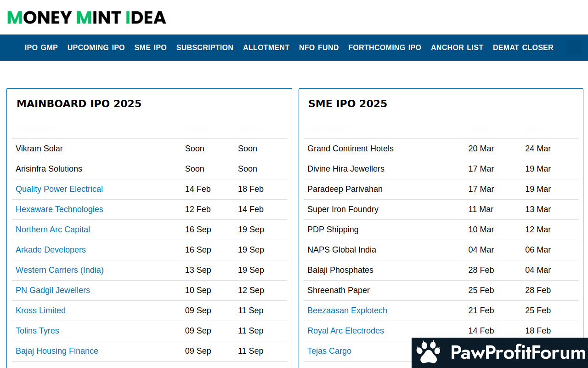This screenshot has width=588, height=368.
Task: Click the dark square button after Demat Closer
Action: (574, 47)
